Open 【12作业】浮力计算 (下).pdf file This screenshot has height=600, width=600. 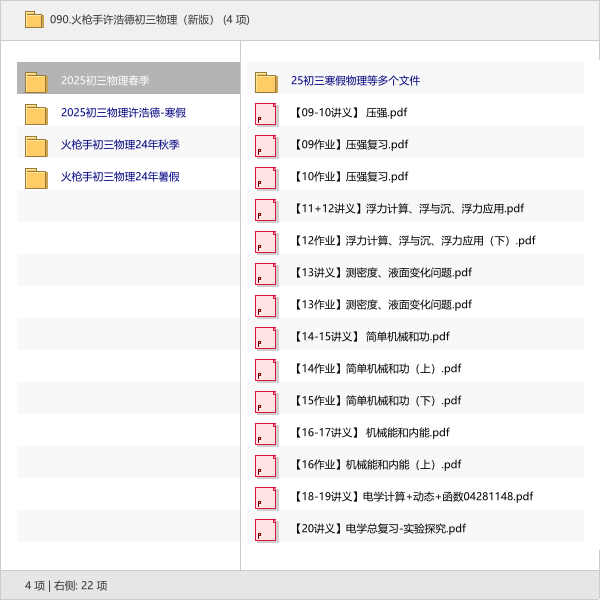[x=413, y=241]
